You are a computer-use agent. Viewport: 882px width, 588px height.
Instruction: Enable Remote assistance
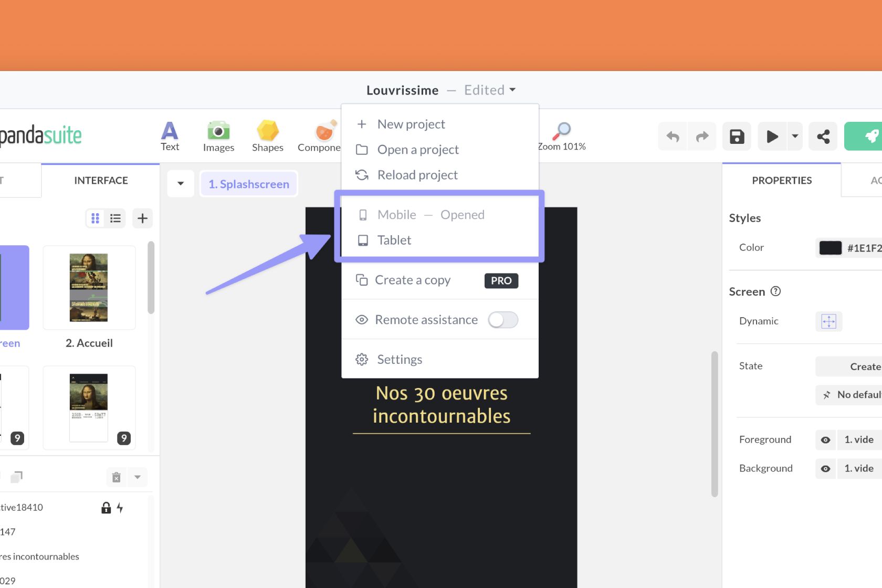coord(502,320)
